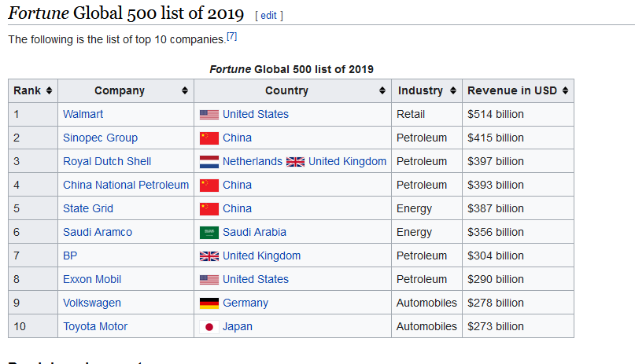635x364 pixels.
Task: Select the $304 billion revenue cell
Action: (x=518, y=256)
